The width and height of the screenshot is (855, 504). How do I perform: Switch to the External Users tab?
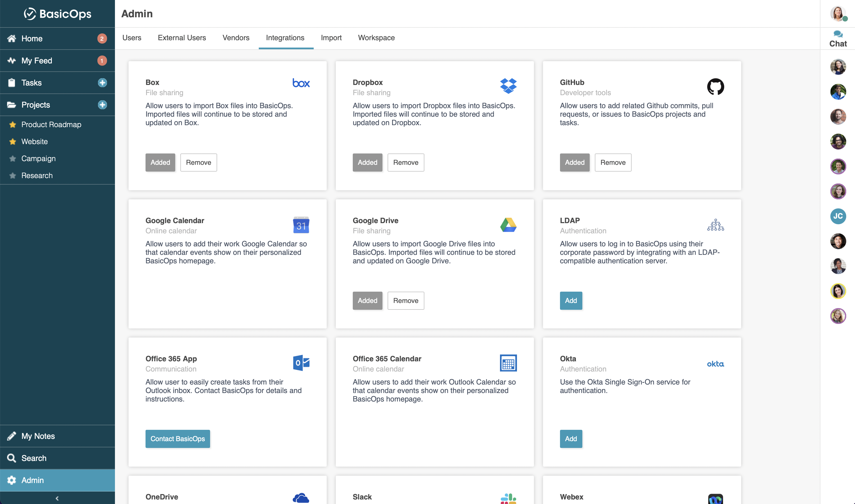pyautogui.click(x=182, y=38)
